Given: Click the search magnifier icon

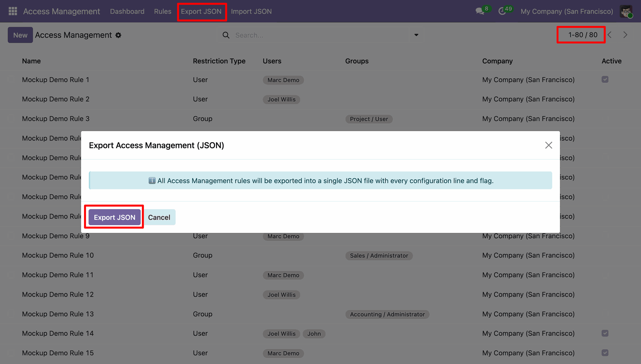Looking at the screenshot, I should (226, 35).
